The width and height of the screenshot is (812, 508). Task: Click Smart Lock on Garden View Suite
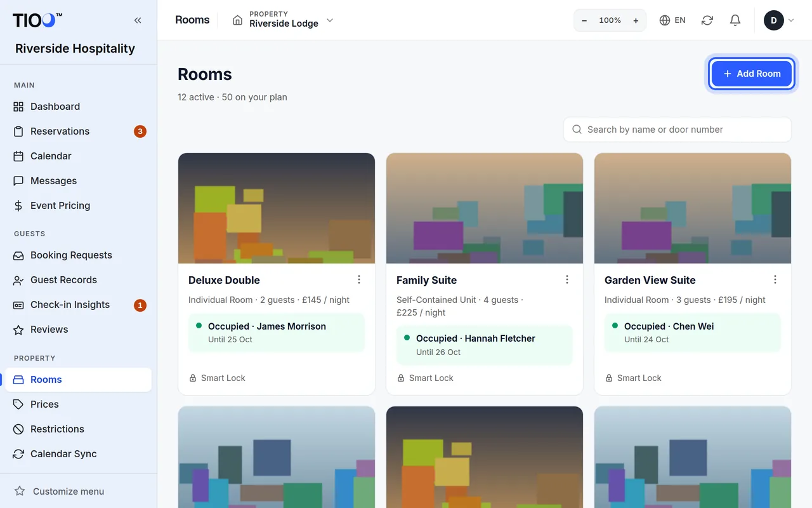click(x=633, y=378)
